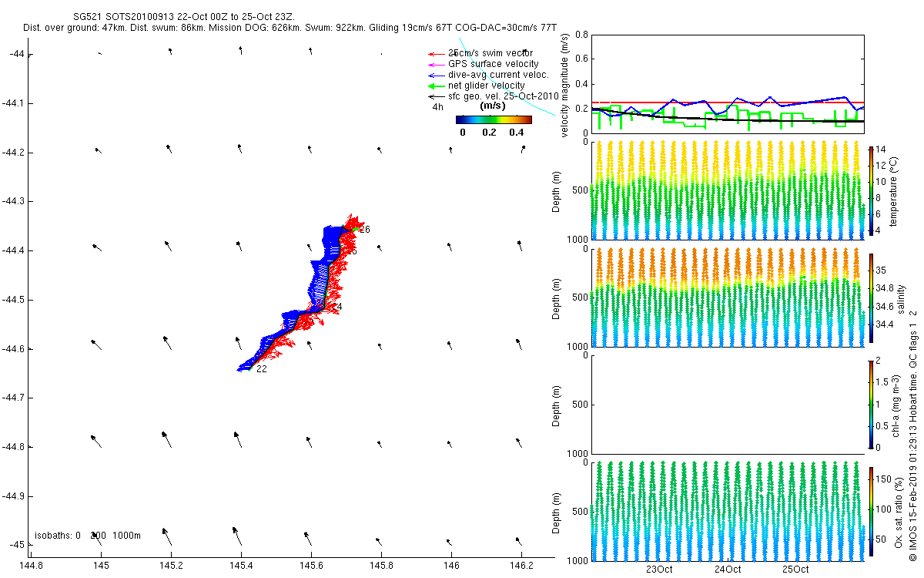Click latitude tick '-44.5' on map axis

(x=13, y=299)
